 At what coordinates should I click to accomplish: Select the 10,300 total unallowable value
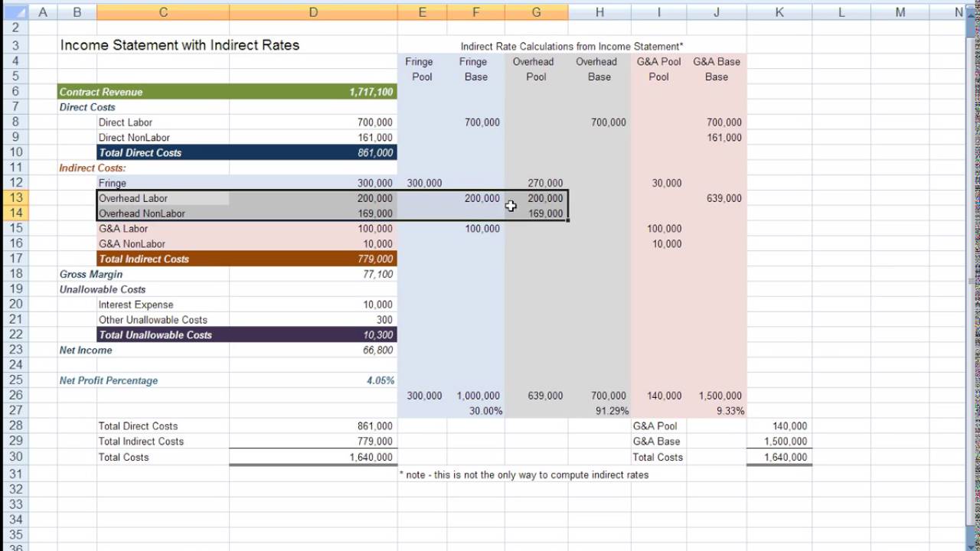[313, 334]
